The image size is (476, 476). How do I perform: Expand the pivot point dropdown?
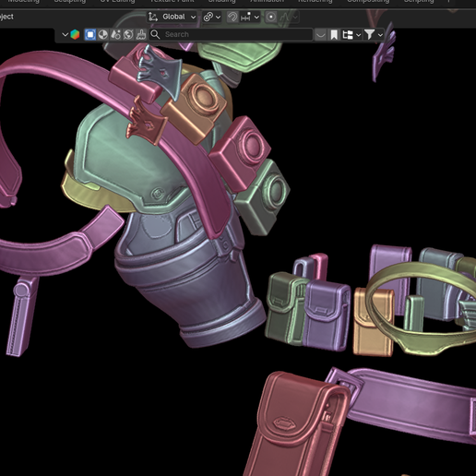[212, 17]
